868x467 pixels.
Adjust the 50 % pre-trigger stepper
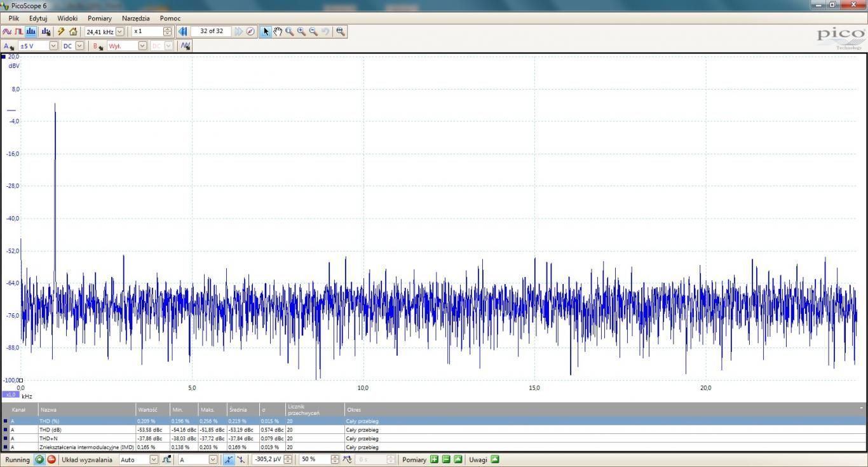335,459
